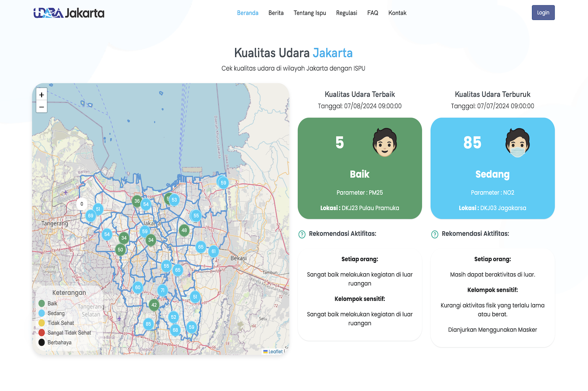Image resolution: width=588 pixels, height=391 pixels.
Task: Click the 'Keterangan' legend heading
Action: coord(69,293)
